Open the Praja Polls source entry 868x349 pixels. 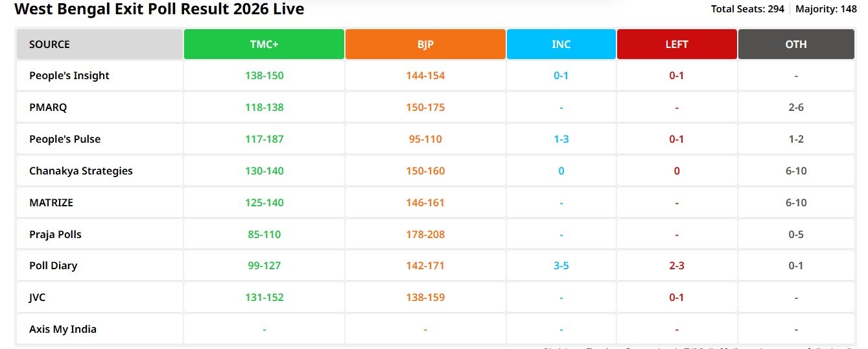[x=55, y=234]
